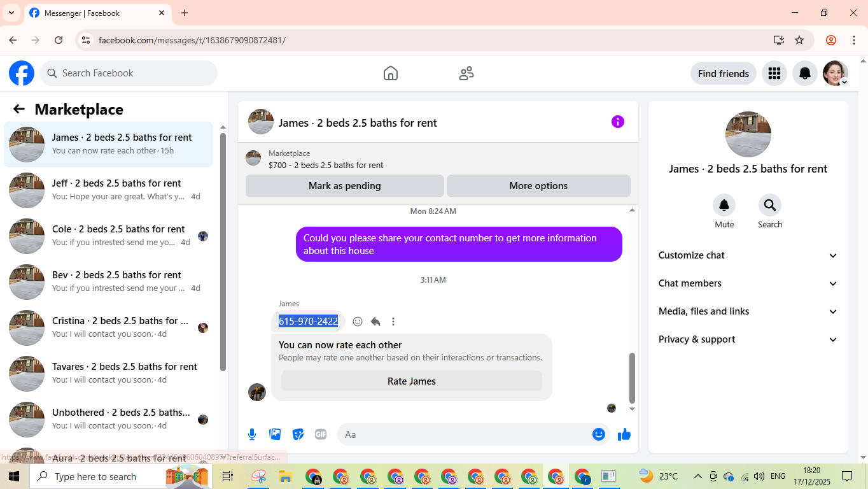Click highlighted phone number 615-970-2422
This screenshot has height=489, width=868.
pyautogui.click(x=308, y=322)
